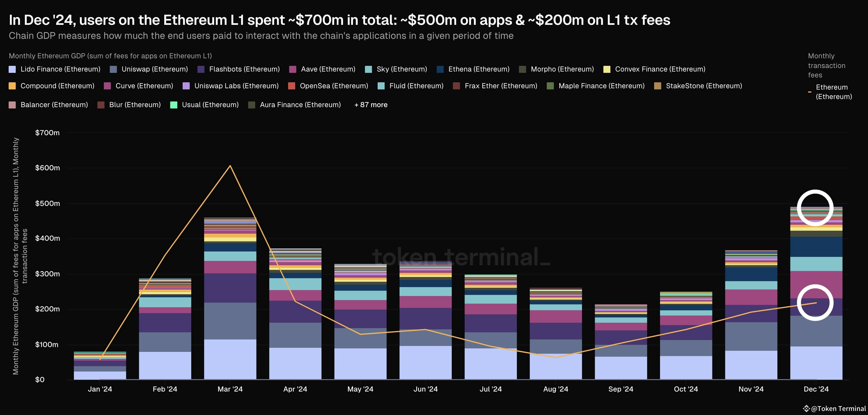Click the StakeStone legend color square

pyautogui.click(x=657, y=86)
